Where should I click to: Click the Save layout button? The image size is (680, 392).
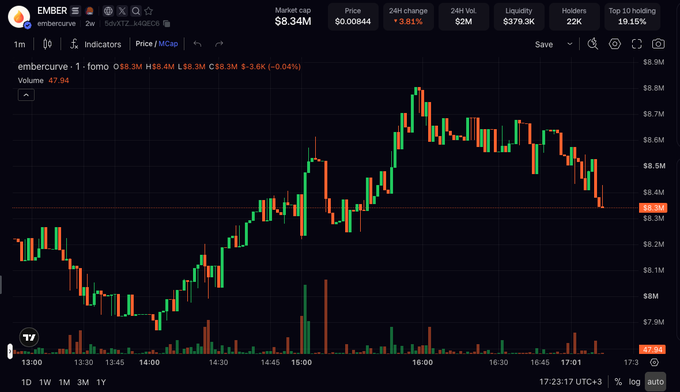point(544,44)
